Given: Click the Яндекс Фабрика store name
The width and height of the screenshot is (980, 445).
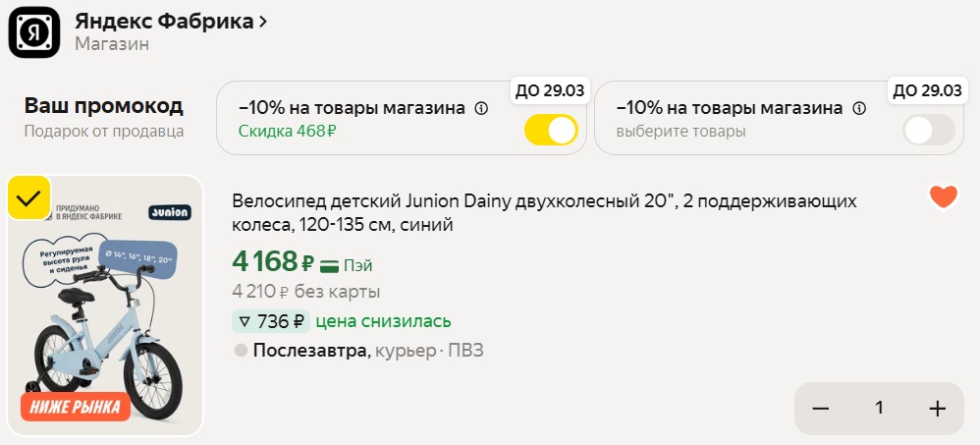Looking at the screenshot, I should (x=164, y=22).
